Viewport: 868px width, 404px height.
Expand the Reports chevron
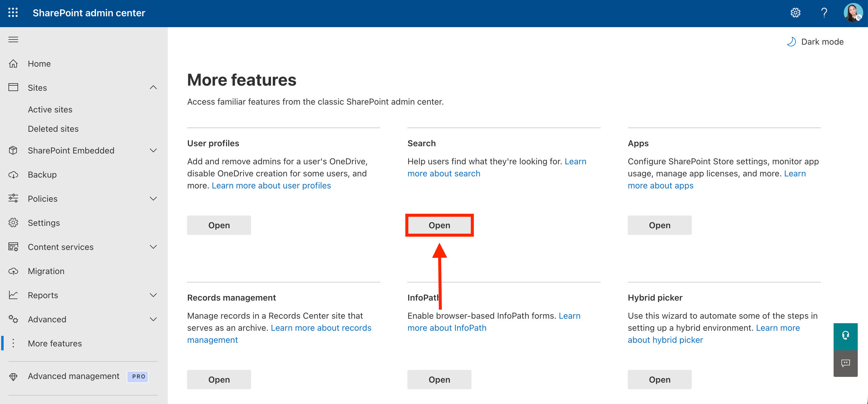click(x=153, y=295)
